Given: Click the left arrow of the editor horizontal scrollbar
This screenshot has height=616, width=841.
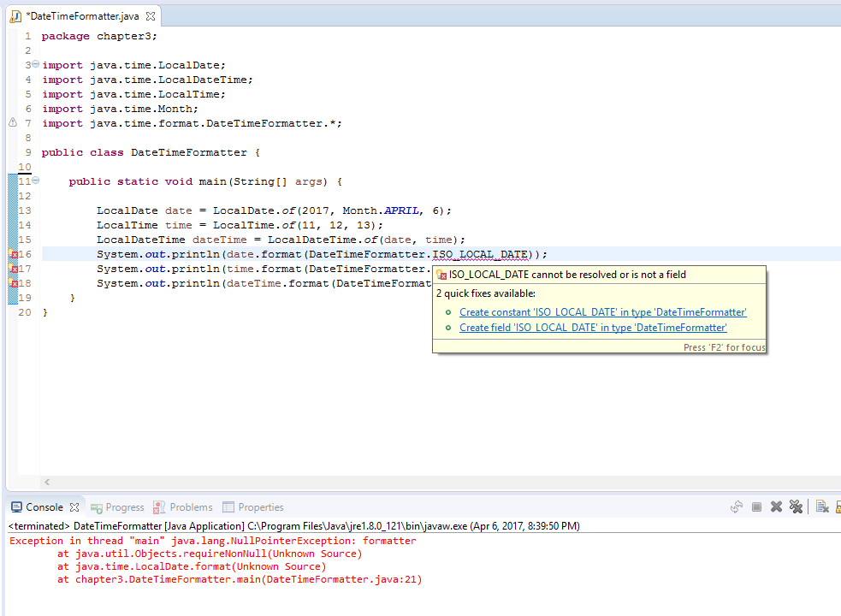Looking at the screenshot, I should [47, 482].
